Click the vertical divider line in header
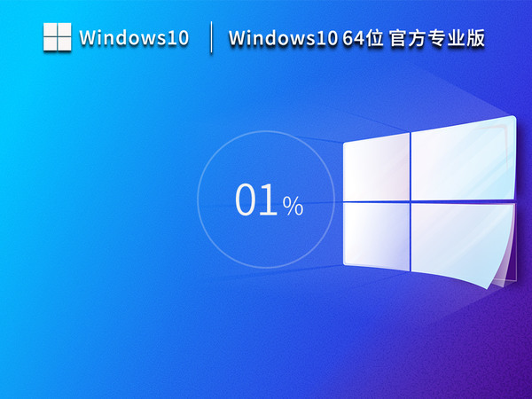This screenshot has width=532, height=399. 211,38
